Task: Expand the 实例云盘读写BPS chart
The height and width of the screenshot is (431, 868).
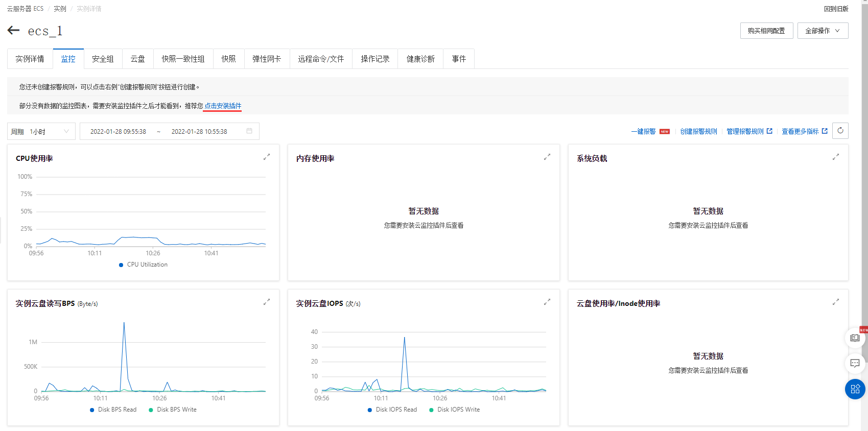Action: (x=266, y=302)
